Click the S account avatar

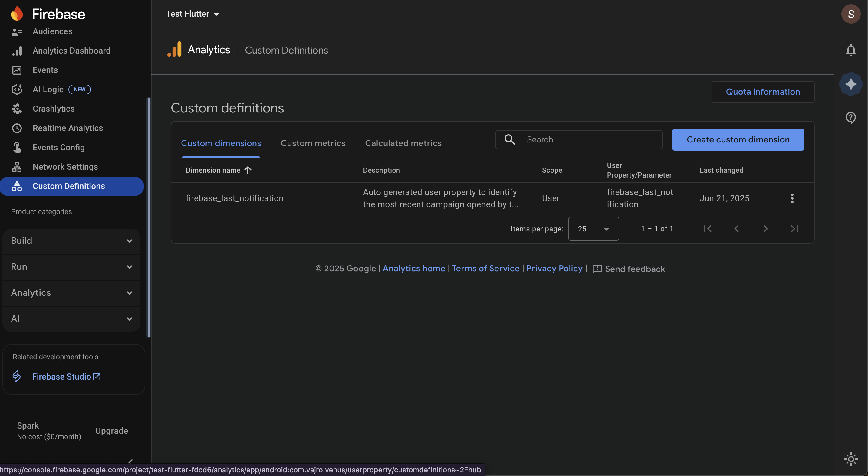850,14
